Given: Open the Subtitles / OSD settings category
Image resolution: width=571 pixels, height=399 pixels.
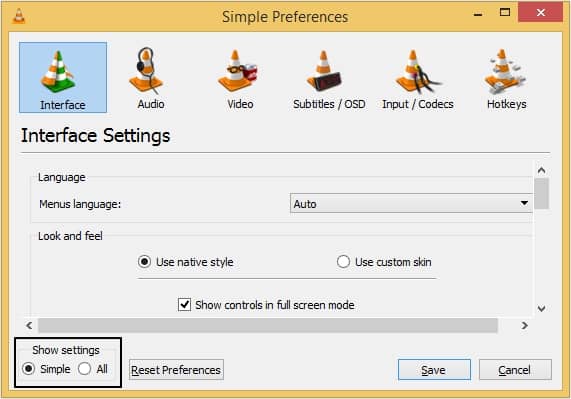Looking at the screenshot, I should (329, 78).
